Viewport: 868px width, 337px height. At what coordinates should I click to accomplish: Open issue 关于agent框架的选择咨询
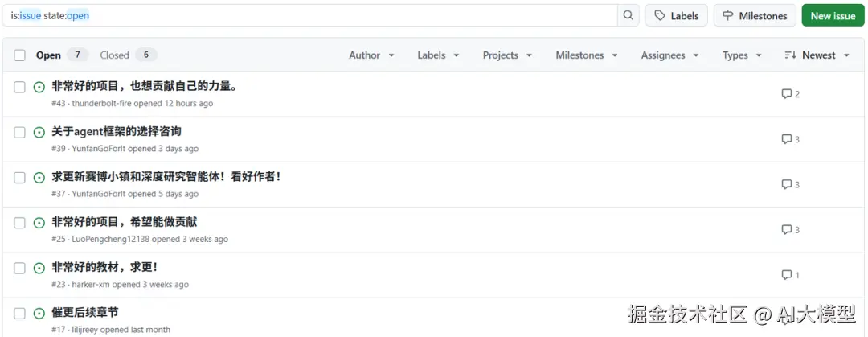coord(117,132)
